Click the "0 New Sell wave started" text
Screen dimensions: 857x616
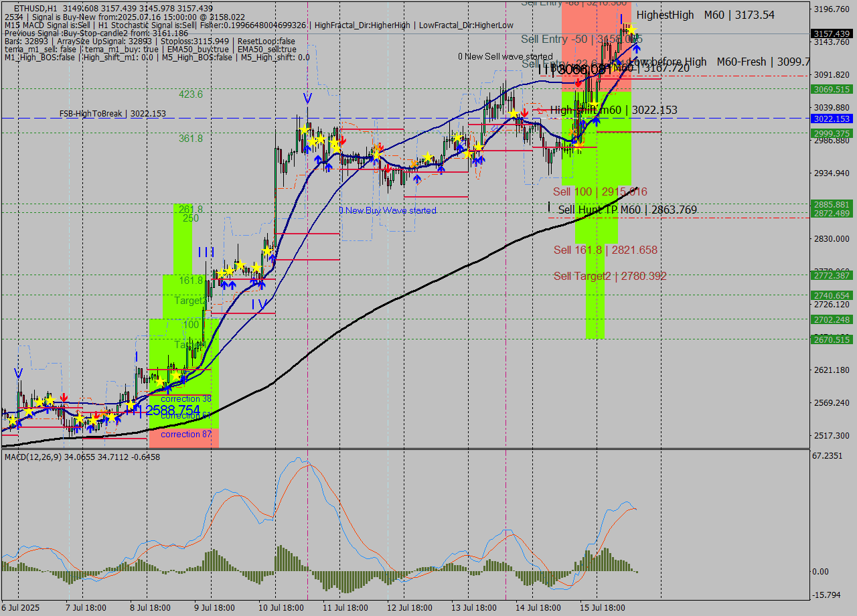pyautogui.click(x=505, y=57)
